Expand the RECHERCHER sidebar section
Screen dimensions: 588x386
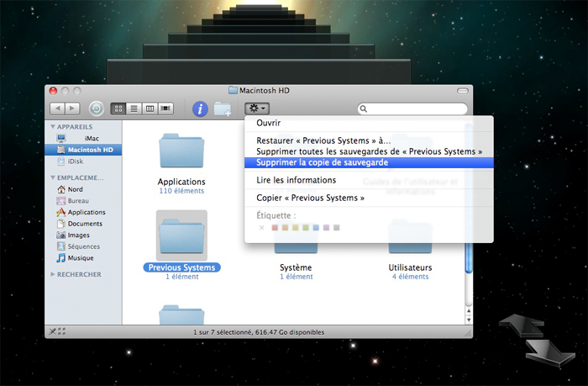[x=53, y=274]
